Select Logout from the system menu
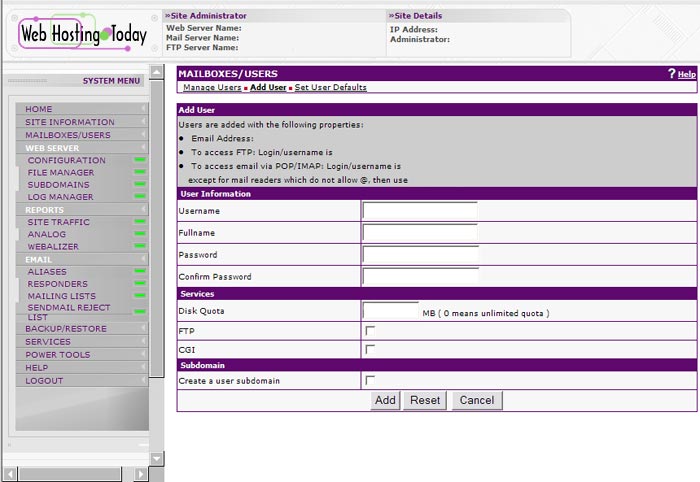 [x=44, y=381]
